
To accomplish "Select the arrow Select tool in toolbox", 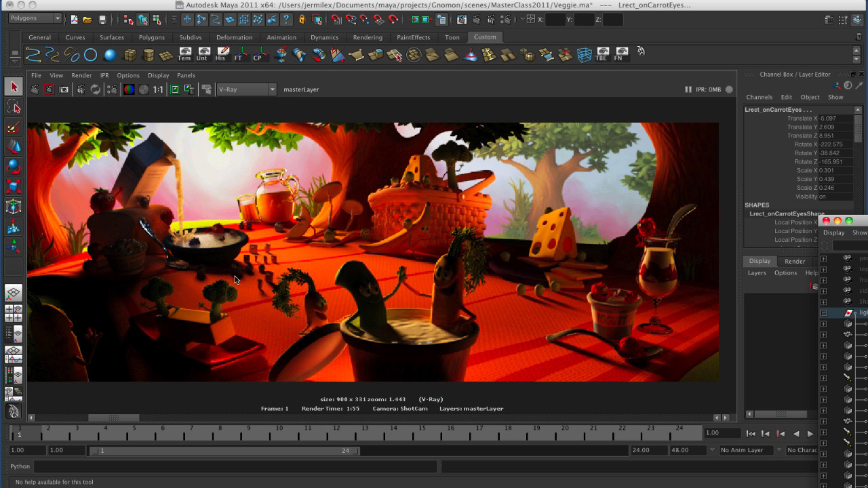I will click(x=14, y=87).
